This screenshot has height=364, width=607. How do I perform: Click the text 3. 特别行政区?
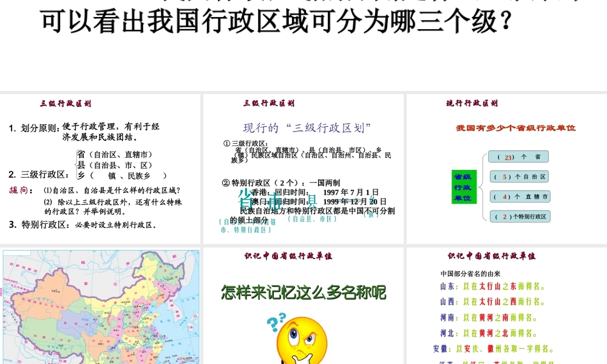pyautogui.click(x=40, y=224)
